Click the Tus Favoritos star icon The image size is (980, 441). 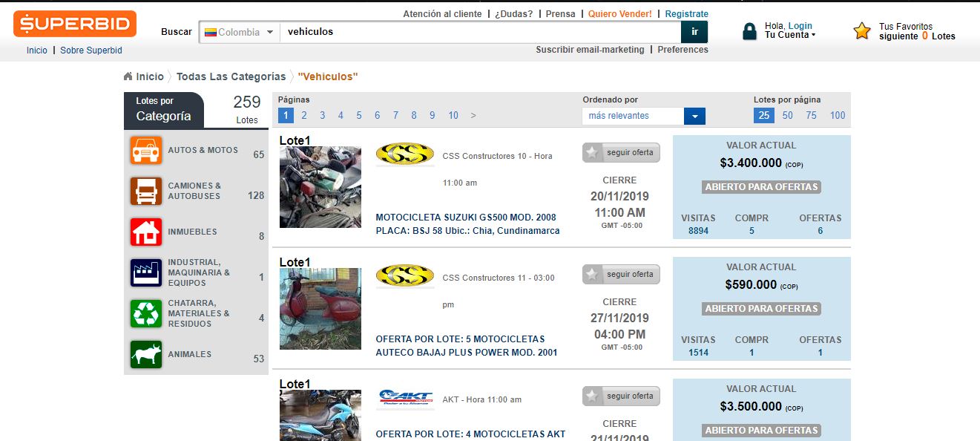pyautogui.click(x=861, y=31)
